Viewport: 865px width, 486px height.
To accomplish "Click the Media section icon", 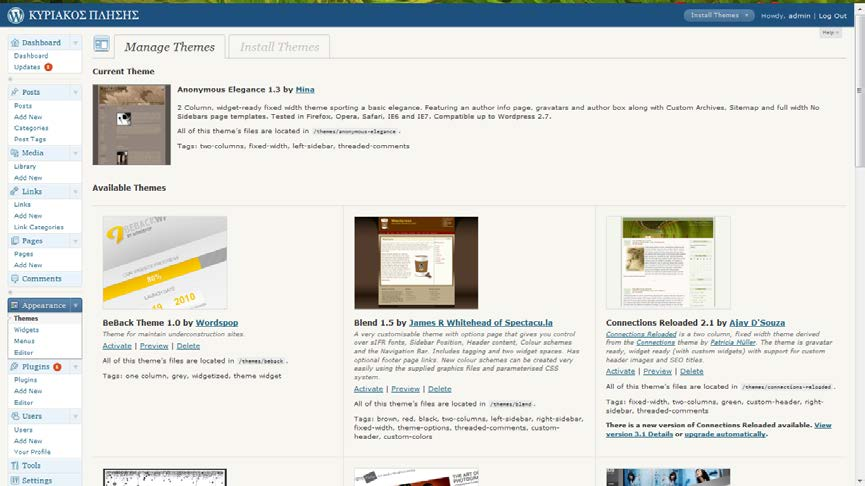I will click(15, 153).
